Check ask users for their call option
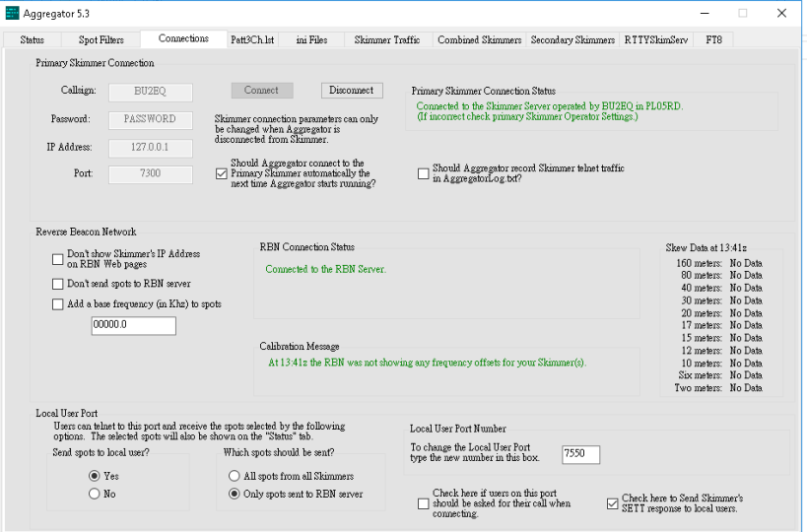Viewport: 807px width, 532px height. click(423, 503)
